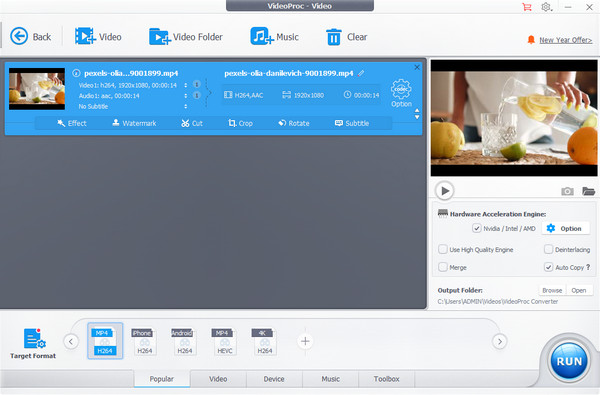Expand the Audio1 track selector

coord(186,96)
